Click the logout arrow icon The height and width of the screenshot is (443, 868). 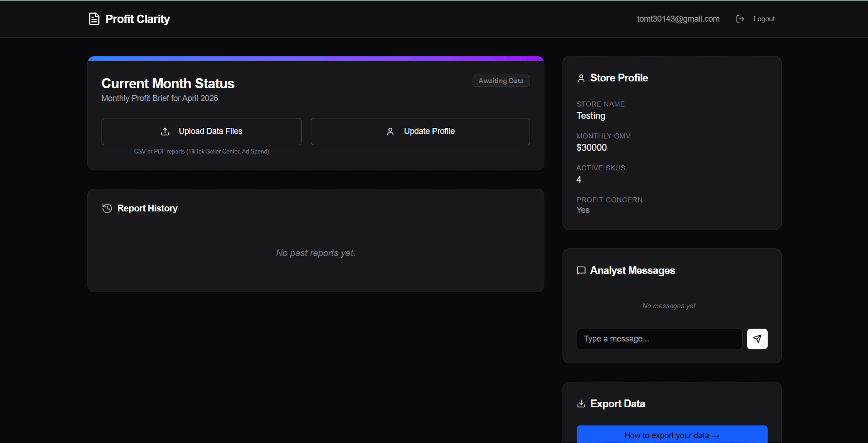tap(740, 19)
